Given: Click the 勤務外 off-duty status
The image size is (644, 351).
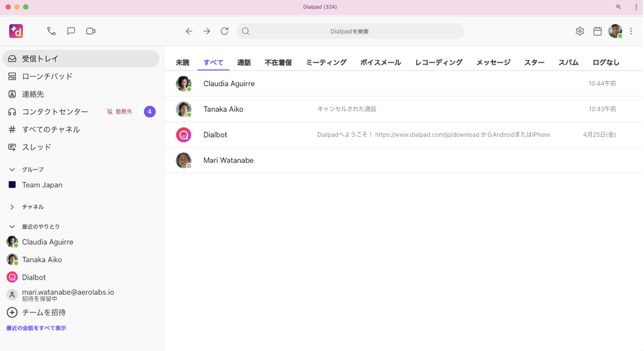Looking at the screenshot, I should coord(119,112).
